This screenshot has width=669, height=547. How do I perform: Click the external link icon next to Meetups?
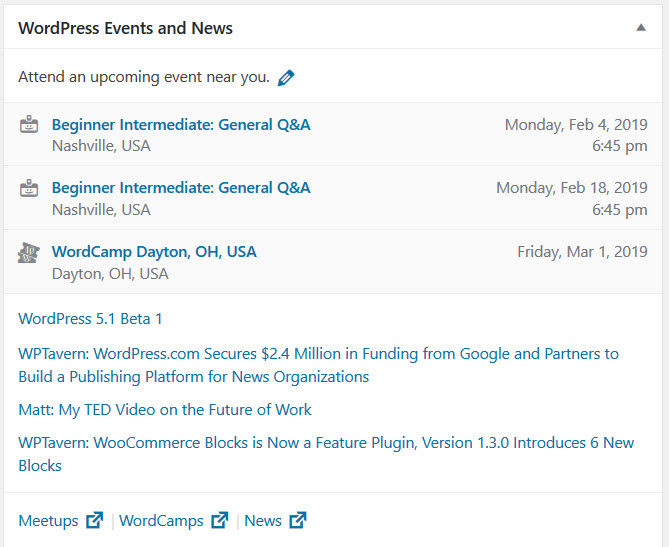click(95, 520)
